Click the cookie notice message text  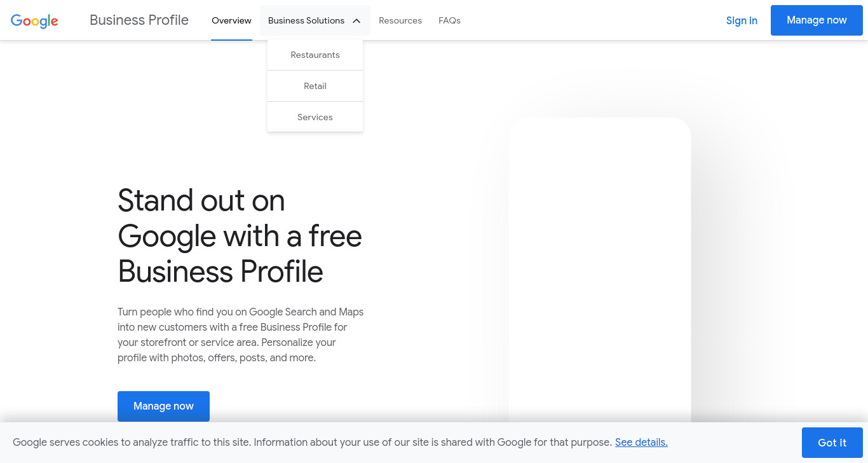coord(312,442)
